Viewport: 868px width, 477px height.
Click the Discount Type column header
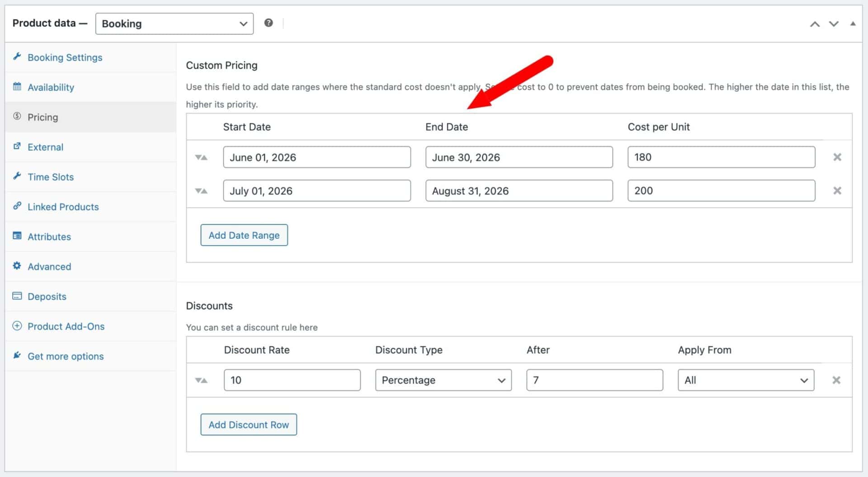click(x=409, y=350)
